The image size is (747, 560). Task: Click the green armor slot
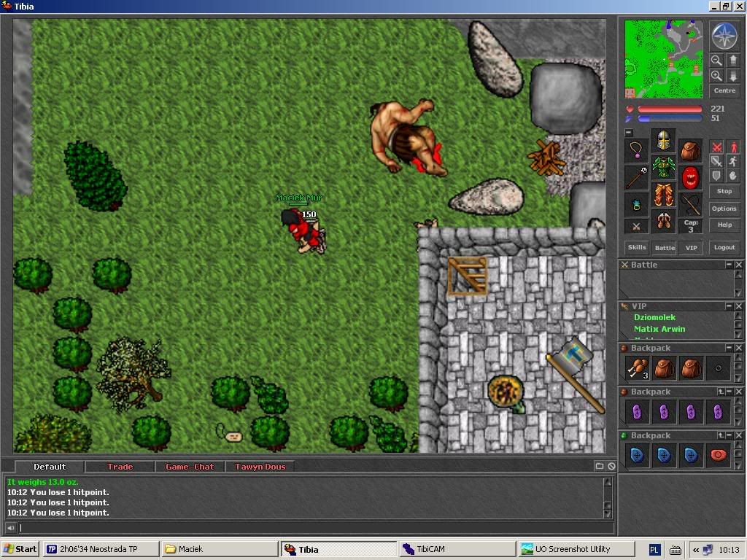(663, 168)
